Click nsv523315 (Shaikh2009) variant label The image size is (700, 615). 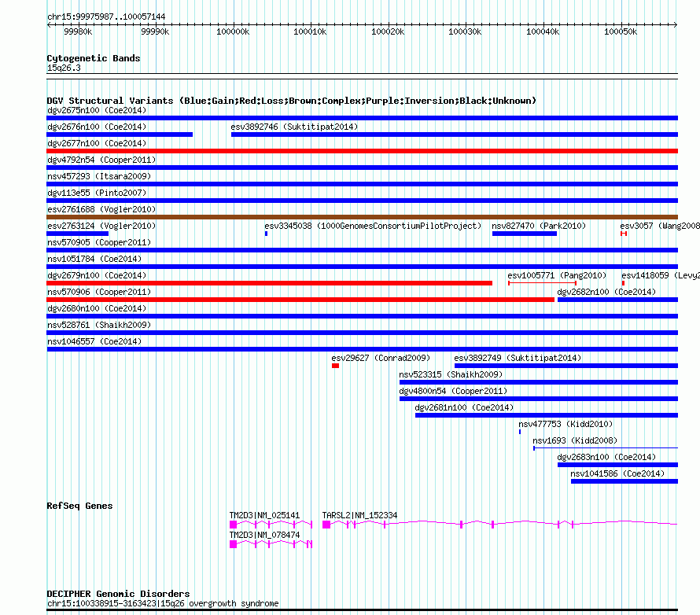pyautogui.click(x=451, y=374)
